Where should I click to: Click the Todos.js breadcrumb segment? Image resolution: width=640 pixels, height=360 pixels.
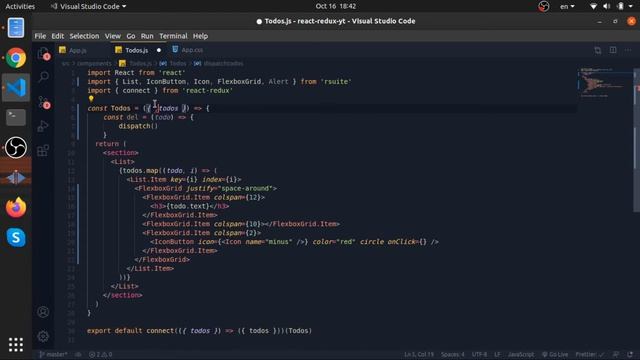[136, 64]
